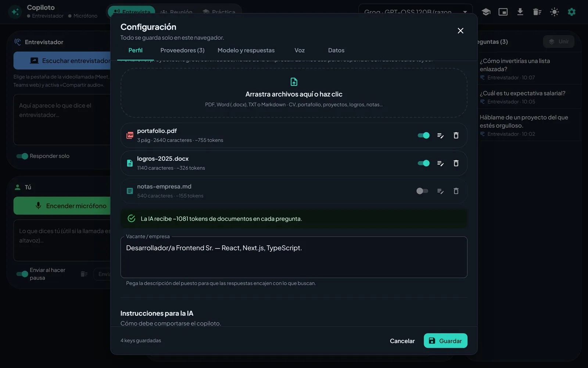Click Encender micrófono button
Screen dimensions: 588x368
(x=62, y=206)
